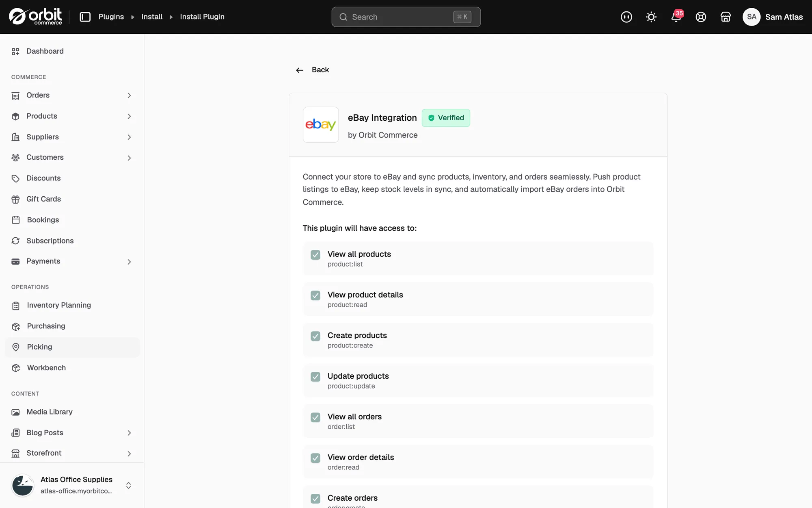Toggle View all products checkbox
Viewport: 812px width, 508px height.
coord(315,255)
